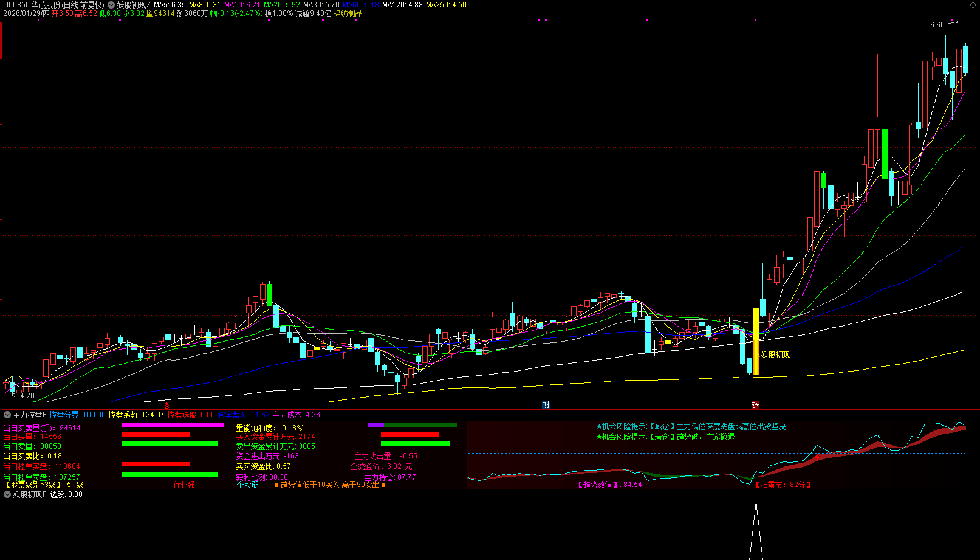
Task: Click 买入资金累计万元: 2174 text
Action: click(x=276, y=437)
